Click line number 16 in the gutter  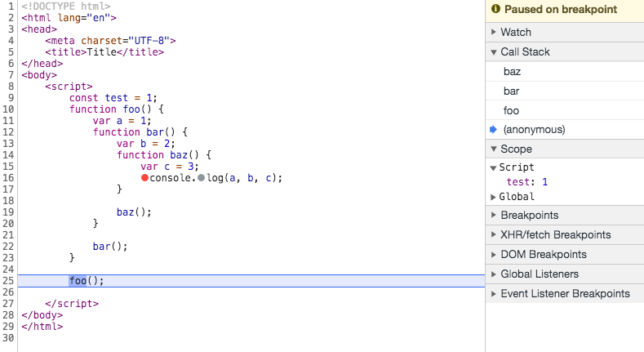tap(8, 178)
